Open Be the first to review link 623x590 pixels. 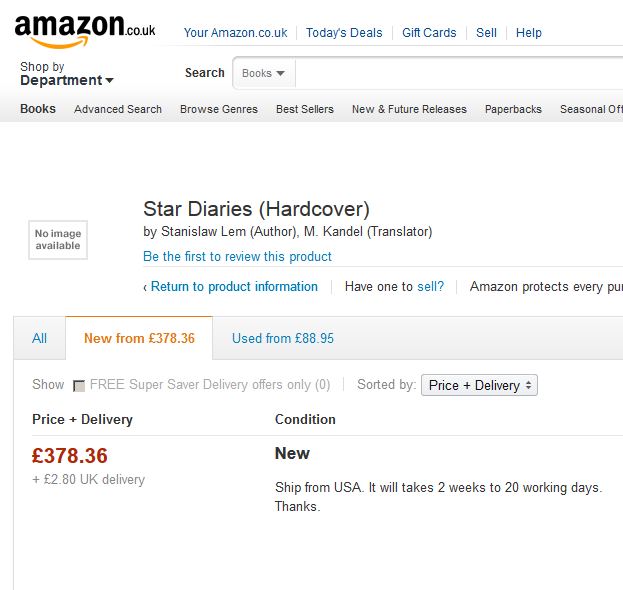[x=237, y=256]
